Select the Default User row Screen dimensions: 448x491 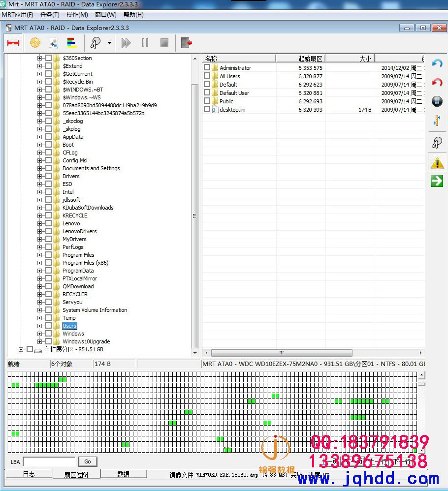313,93
